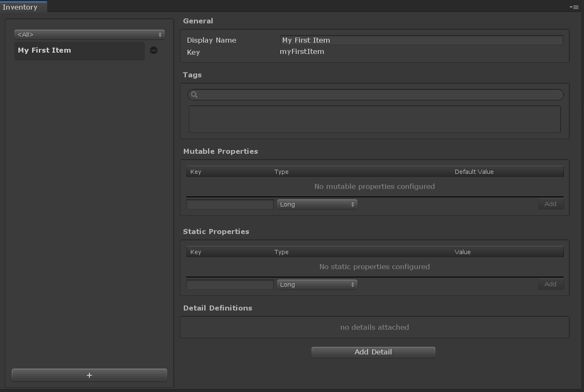Click the Static Properties Type column header
The image size is (584, 392).
[x=282, y=252]
